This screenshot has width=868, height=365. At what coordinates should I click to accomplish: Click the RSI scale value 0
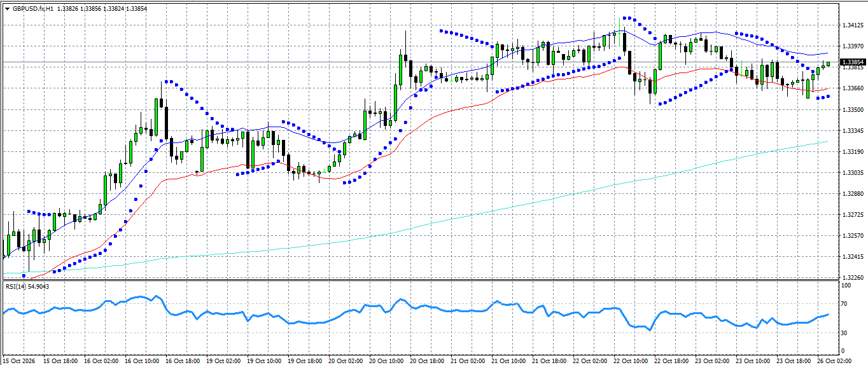pyautogui.click(x=844, y=350)
